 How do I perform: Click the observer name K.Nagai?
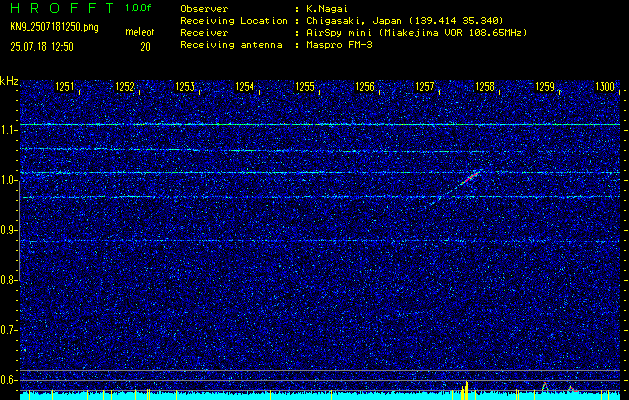coord(325,9)
